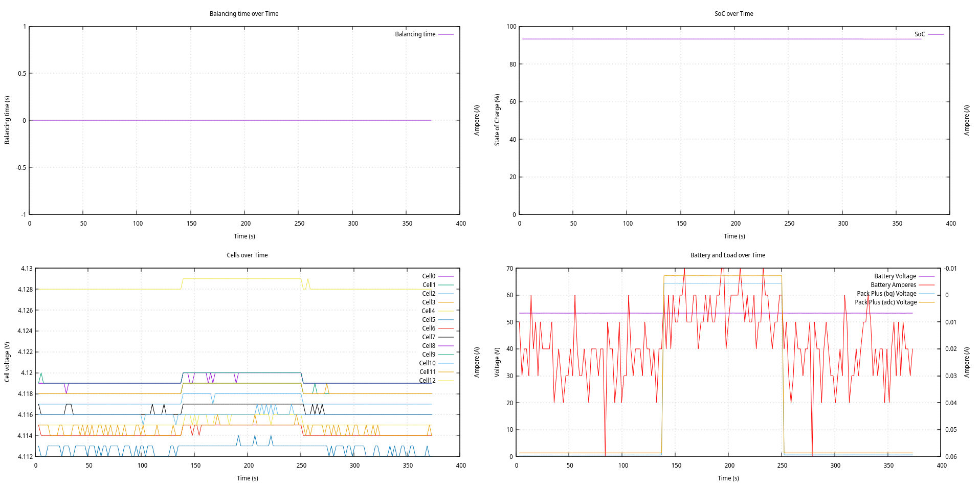The height and width of the screenshot is (484, 980).
Task: Select the Cell3 legend entry text
Action: click(429, 302)
